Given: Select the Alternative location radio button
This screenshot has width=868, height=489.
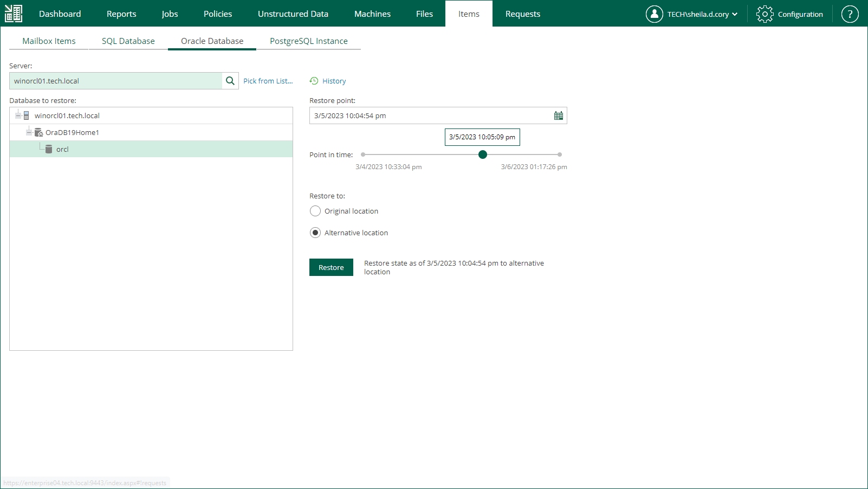Looking at the screenshot, I should (x=315, y=232).
